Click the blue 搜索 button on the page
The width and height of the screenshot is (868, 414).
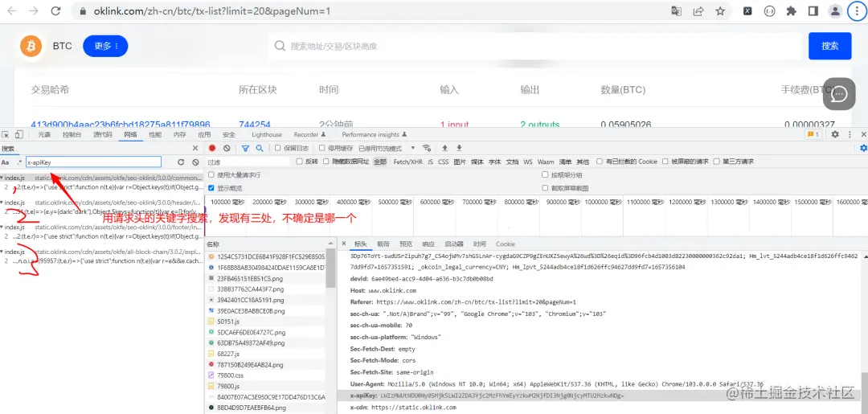coord(829,46)
